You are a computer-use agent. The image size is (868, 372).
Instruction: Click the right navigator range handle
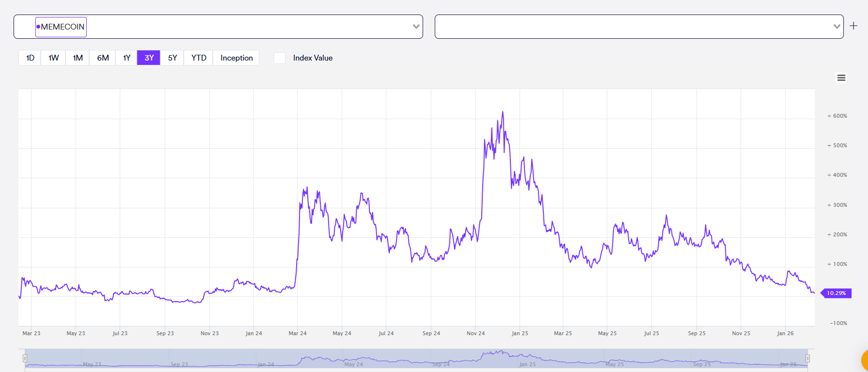point(807,358)
